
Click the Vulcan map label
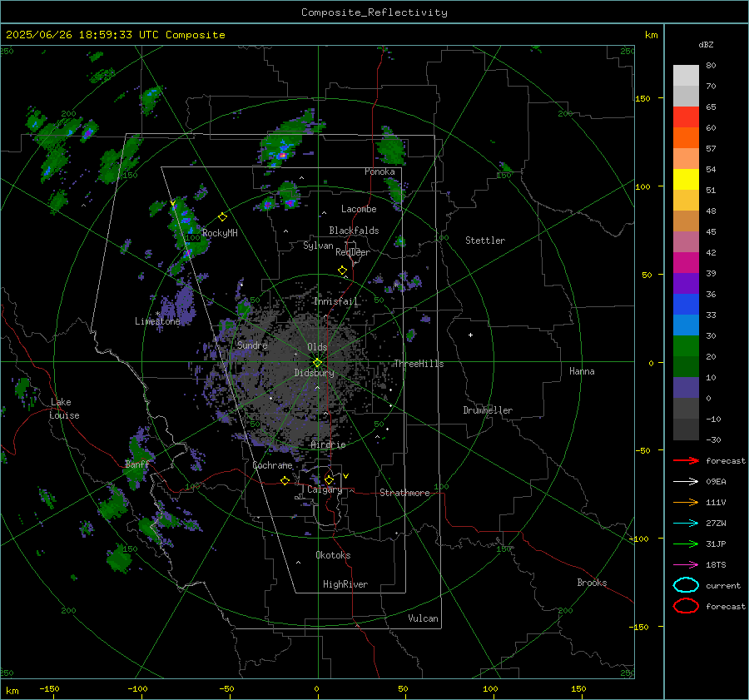(423, 618)
